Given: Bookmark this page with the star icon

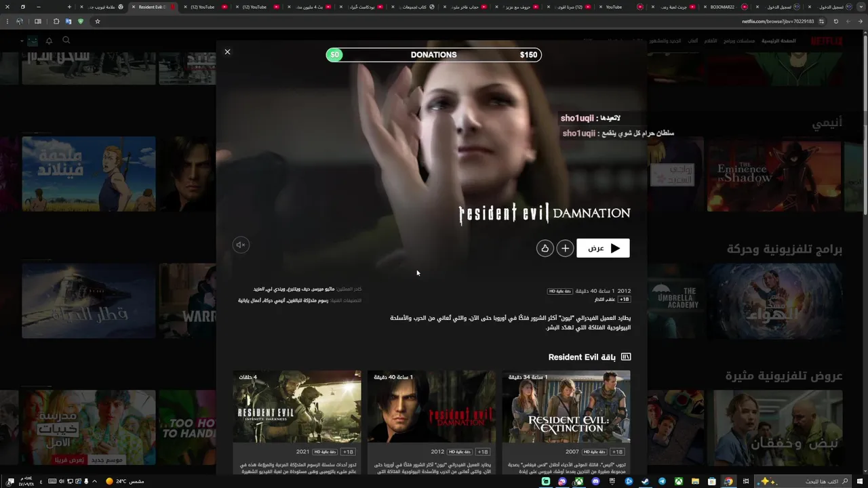Looking at the screenshot, I should (x=97, y=21).
